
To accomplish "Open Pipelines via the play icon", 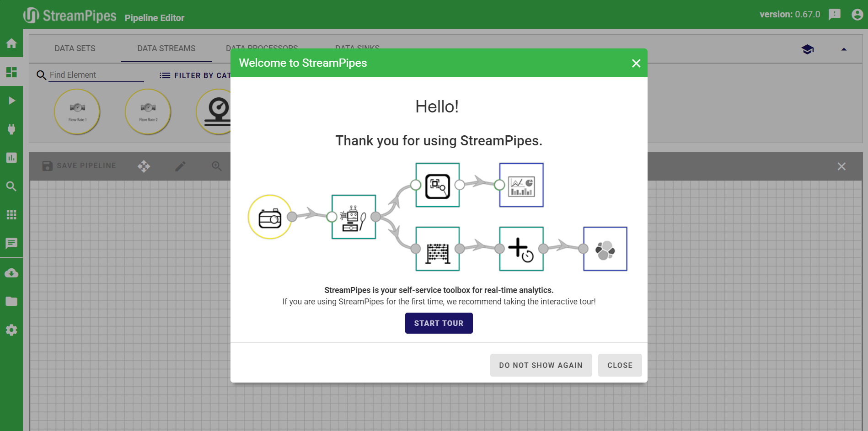I will click(x=11, y=101).
